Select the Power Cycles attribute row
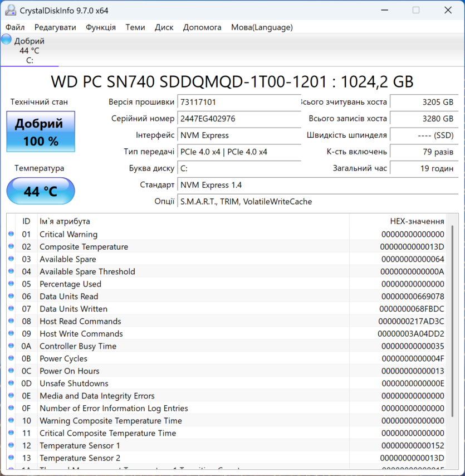The height and width of the screenshot is (476, 465). point(226,359)
